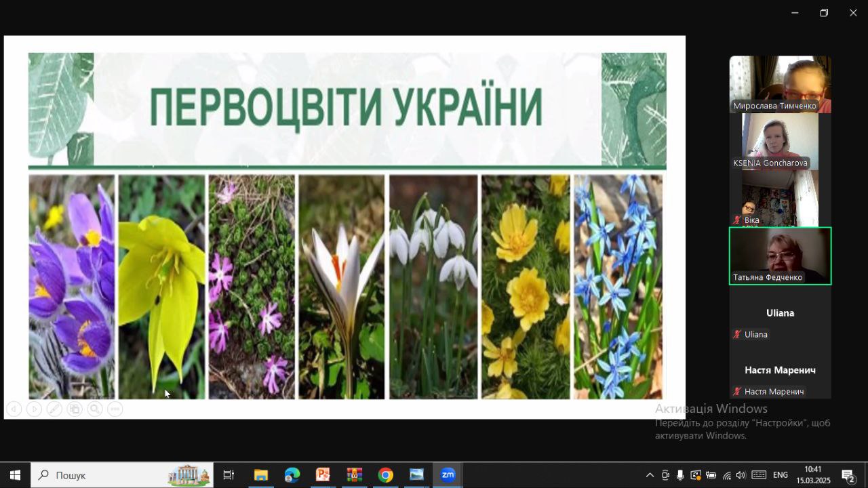
Task: Open the Windows notification center
Action: [x=848, y=475]
